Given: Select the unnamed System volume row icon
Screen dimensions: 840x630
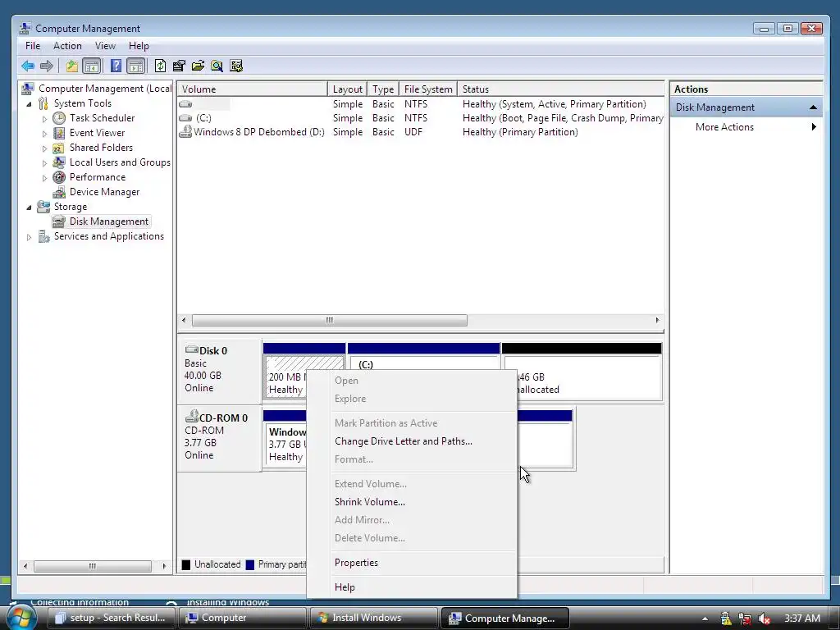Looking at the screenshot, I should 185,104.
